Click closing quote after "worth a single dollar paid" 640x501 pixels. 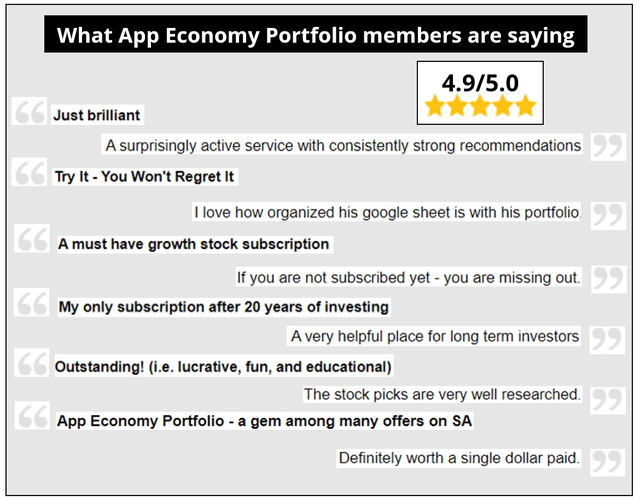tap(608, 460)
